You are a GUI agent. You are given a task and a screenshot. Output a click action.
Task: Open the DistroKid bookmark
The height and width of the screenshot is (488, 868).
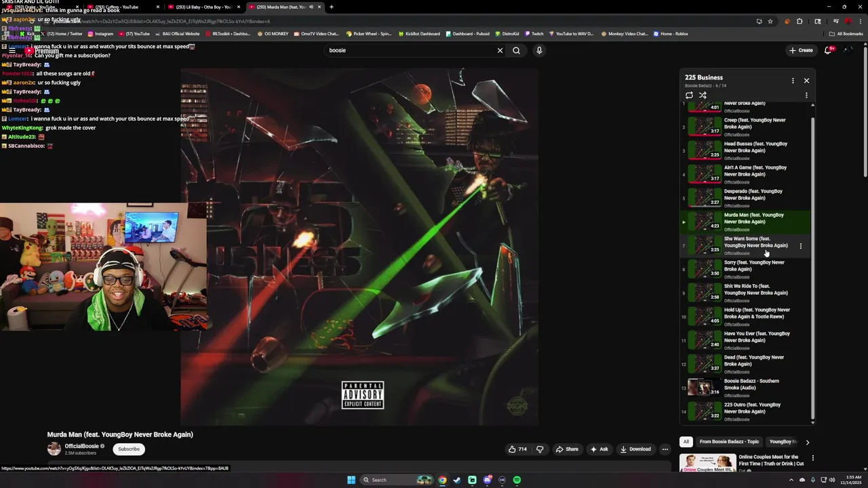507,33
